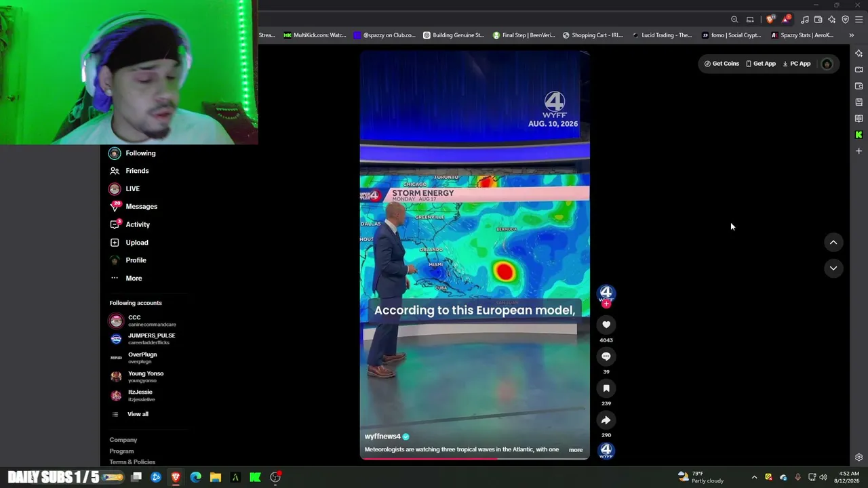Open the Terms & Policies footer link
Image resolution: width=868 pixels, height=488 pixels.
click(x=132, y=462)
